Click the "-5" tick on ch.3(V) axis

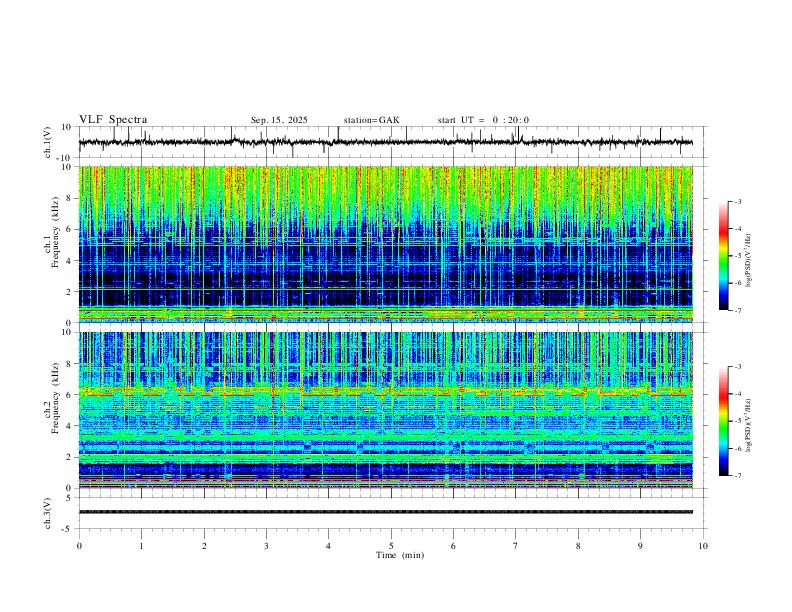[x=68, y=529]
